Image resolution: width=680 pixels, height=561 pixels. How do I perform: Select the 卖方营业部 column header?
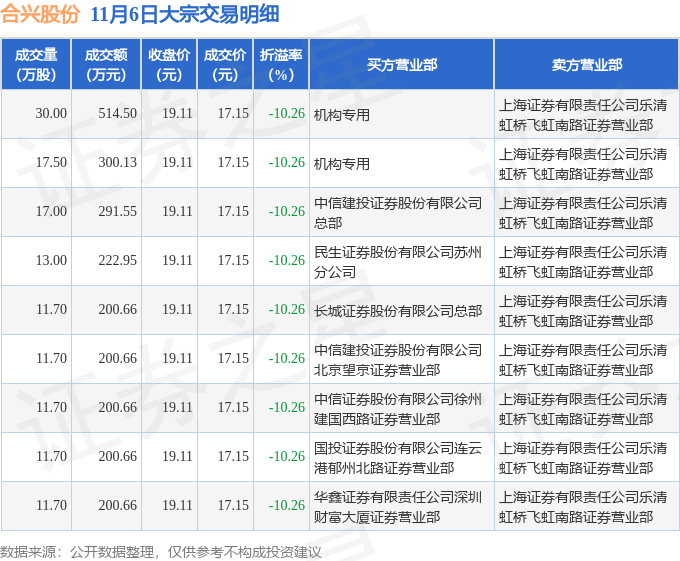[x=587, y=65]
